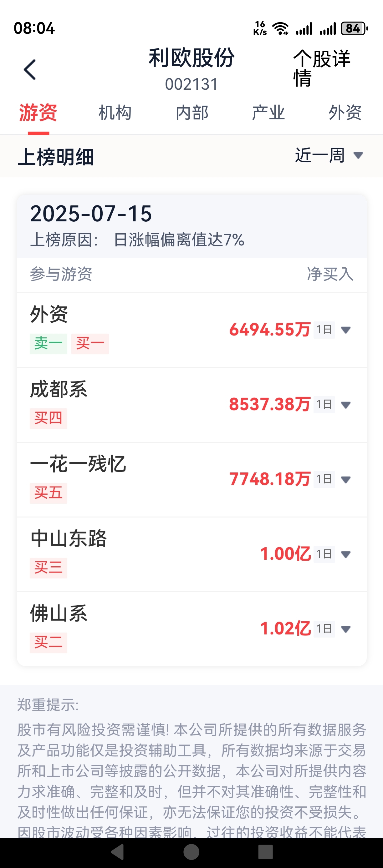The height and width of the screenshot is (868, 383).
Task: Tap the 卖一 green tag
Action: click(49, 344)
